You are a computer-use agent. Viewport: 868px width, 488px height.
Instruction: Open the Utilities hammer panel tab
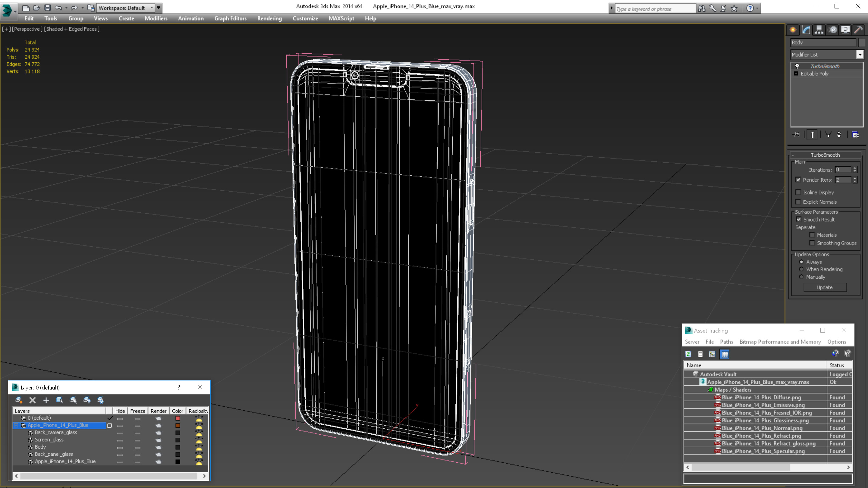(859, 30)
